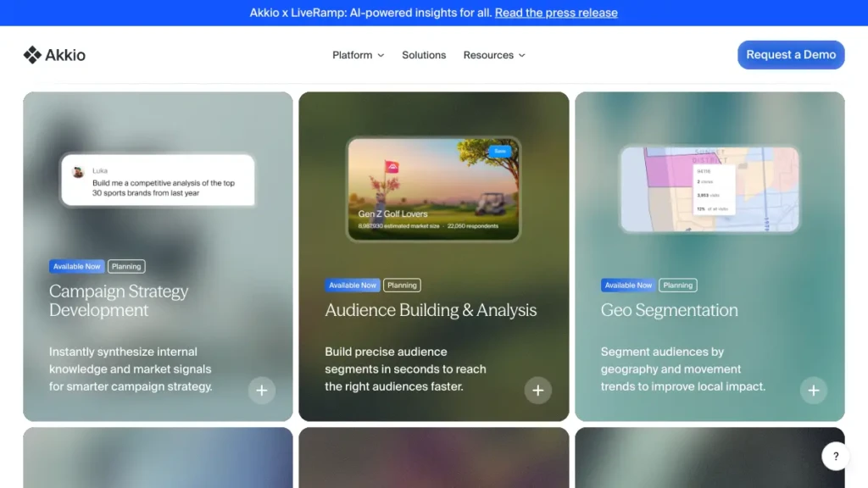Click Planning tag on Geo Segmentation card
This screenshot has width=868, height=488.
point(677,285)
